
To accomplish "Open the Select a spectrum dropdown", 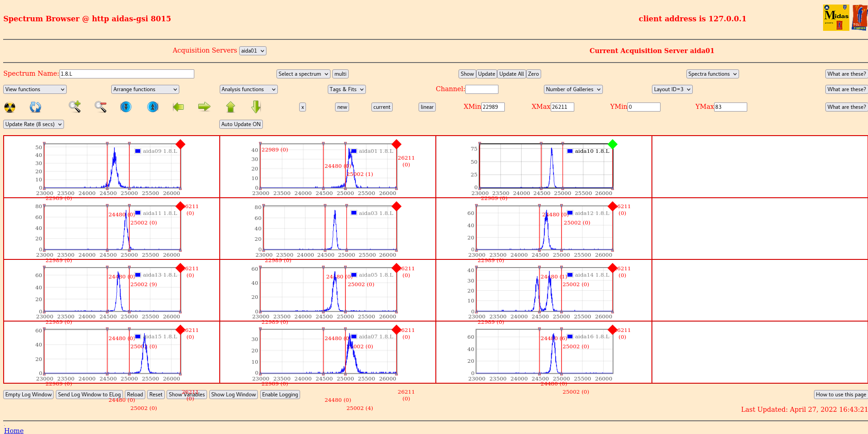I will pyautogui.click(x=303, y=74).
